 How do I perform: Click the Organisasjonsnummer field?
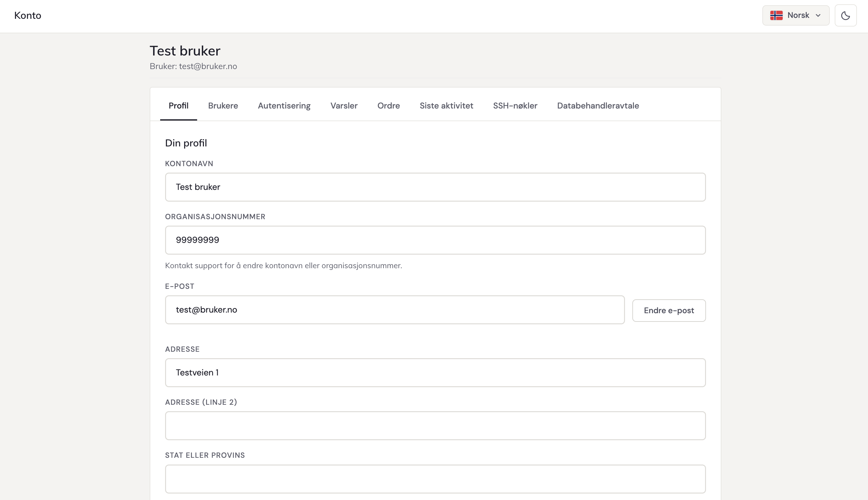(435, 240)
